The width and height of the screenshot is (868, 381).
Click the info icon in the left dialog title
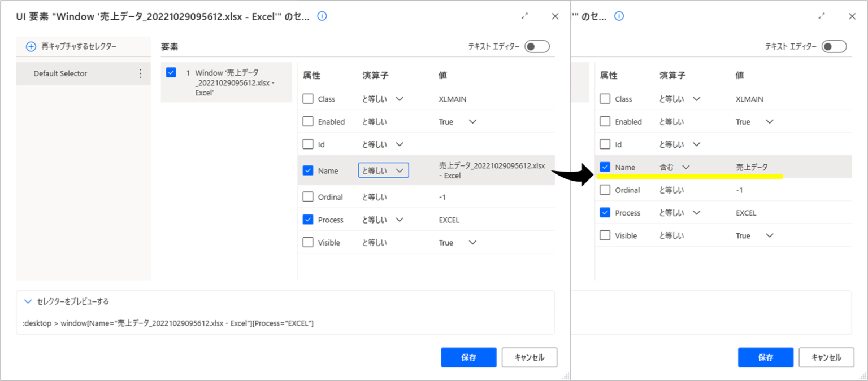tap(322, 16)
